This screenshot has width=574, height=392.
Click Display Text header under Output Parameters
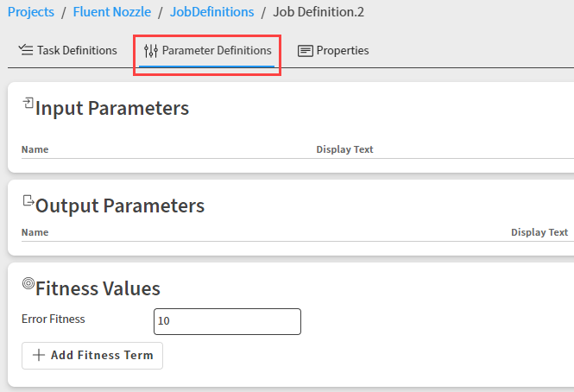pos(539,232)
